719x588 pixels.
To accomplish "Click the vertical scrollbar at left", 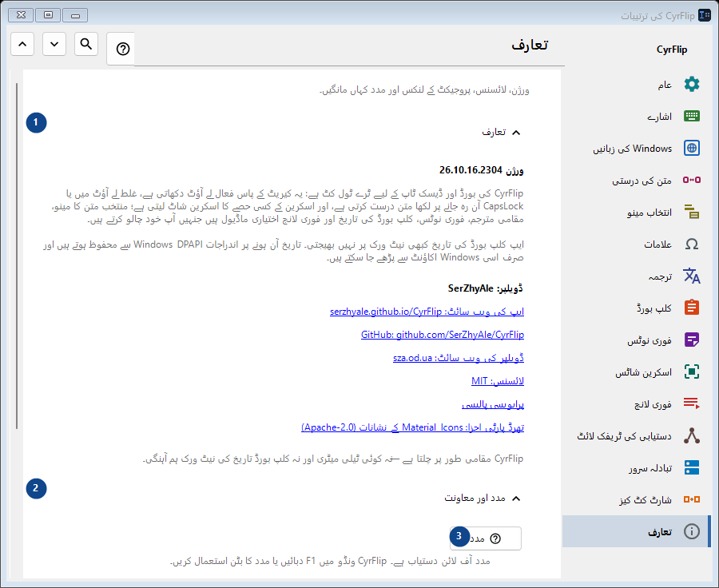I will (17, 256).
